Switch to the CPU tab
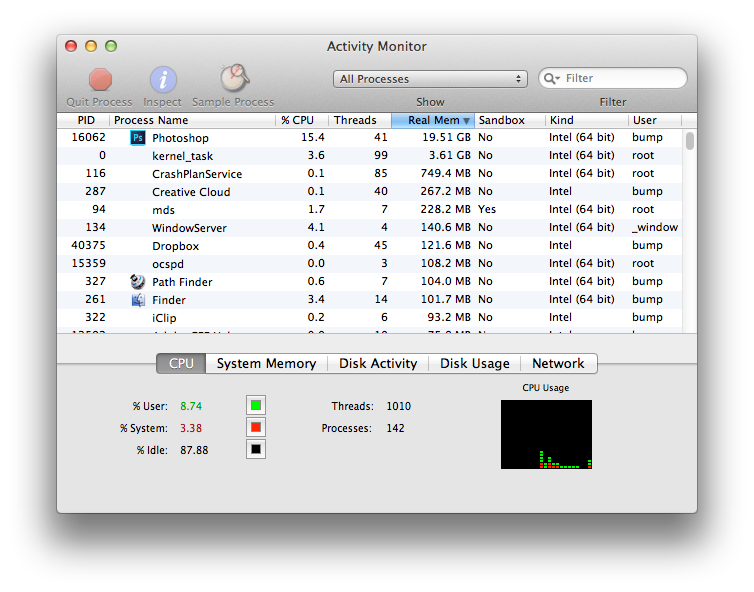Viewport: 754px width, 592px height. 181,364
